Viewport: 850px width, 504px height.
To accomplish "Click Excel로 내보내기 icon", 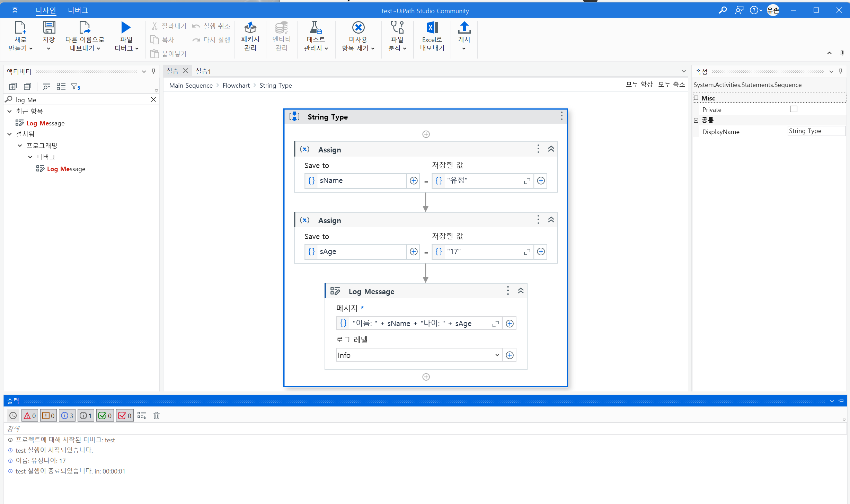I will coord(432,28).
